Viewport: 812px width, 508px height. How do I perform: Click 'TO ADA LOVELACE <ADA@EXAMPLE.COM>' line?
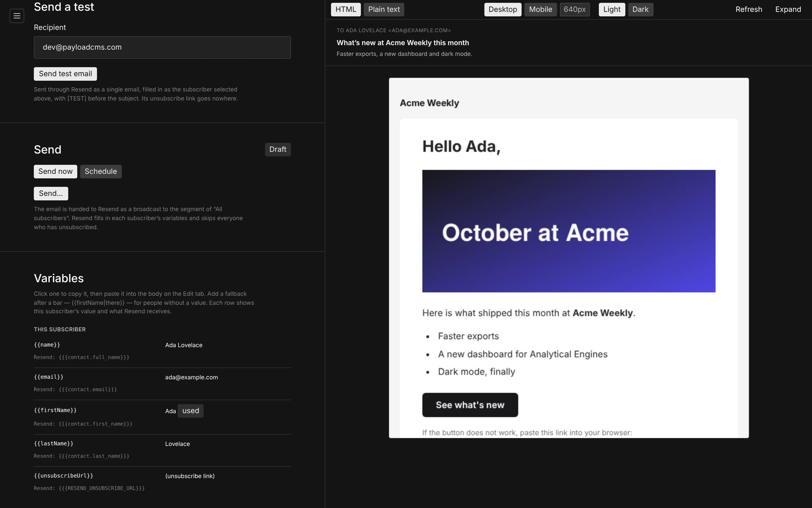(x=394, y=30)
